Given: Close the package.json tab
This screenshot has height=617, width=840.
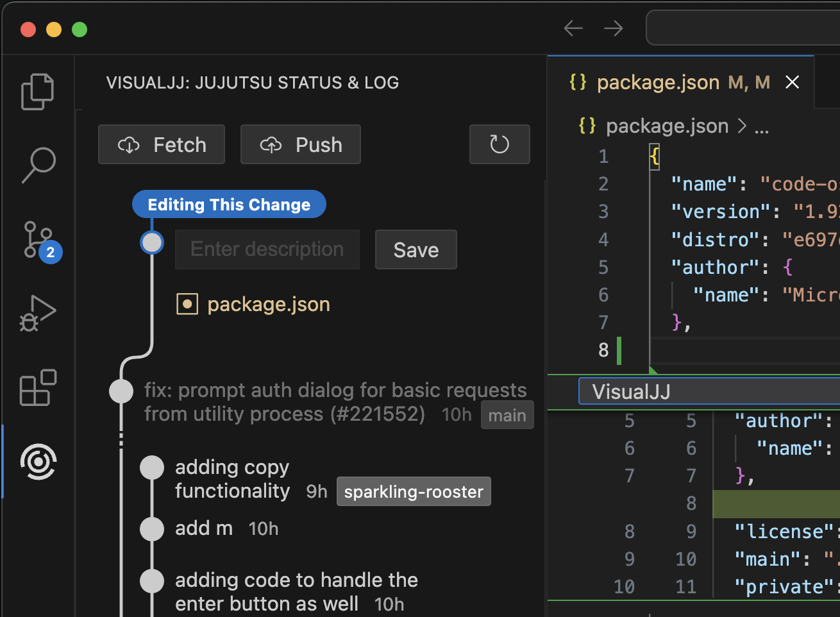Looking at the screenshot, I should (x=793, y=83).
